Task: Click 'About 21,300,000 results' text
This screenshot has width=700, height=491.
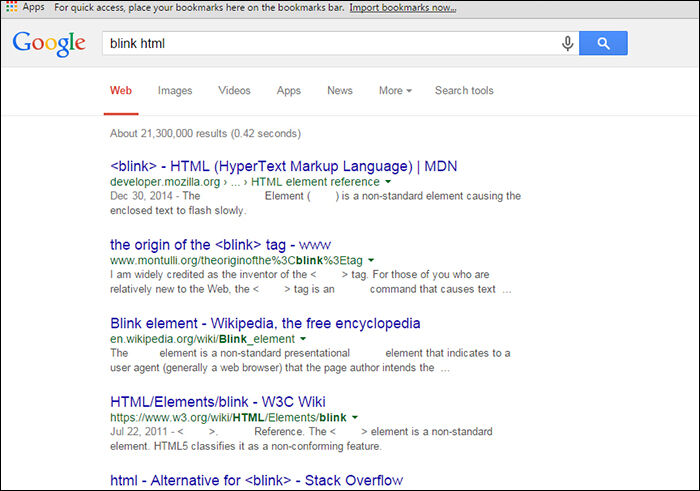Action: click(x=205, y=133)
